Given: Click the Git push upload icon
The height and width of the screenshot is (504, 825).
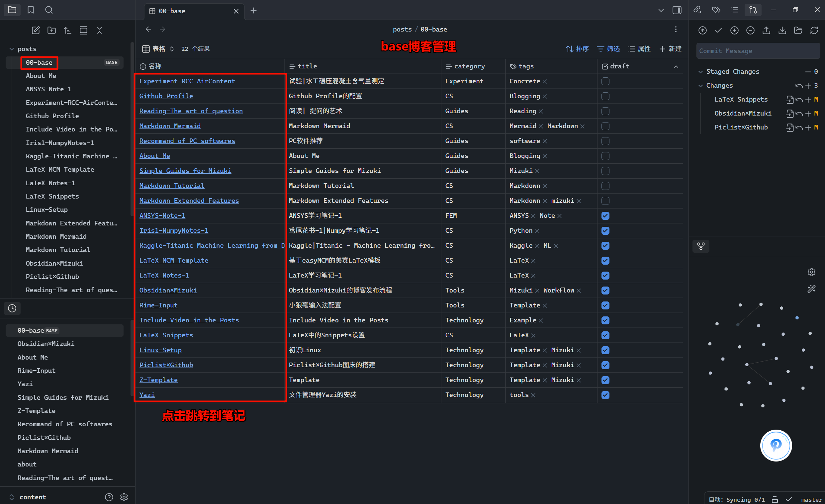Looking at the screenshot, I should tap(766, 31).
